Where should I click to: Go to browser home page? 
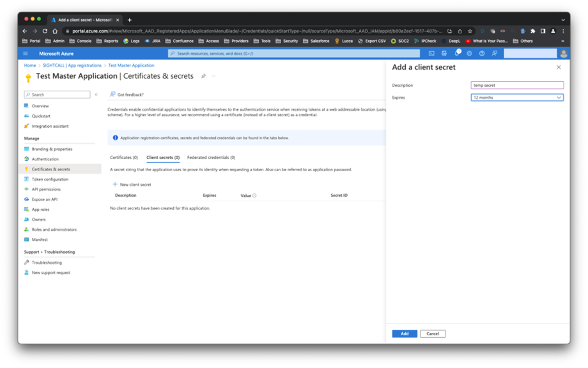[x=55, y=31]
